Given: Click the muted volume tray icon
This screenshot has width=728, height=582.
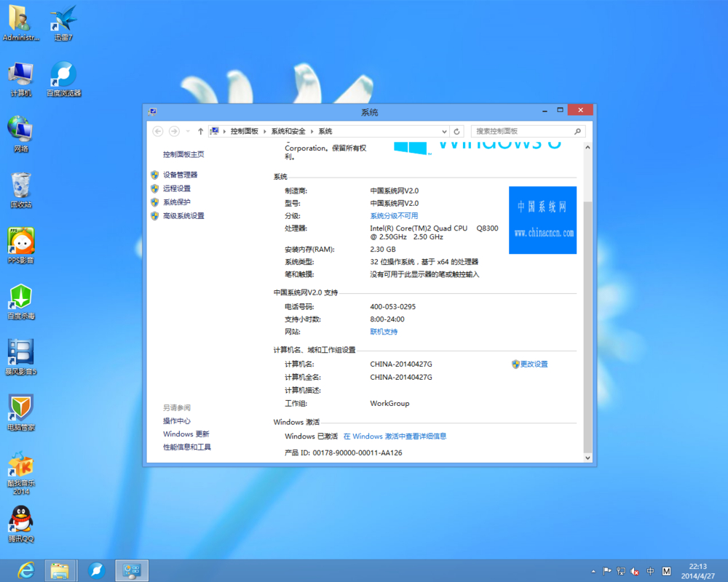Looking at the screenshot, I should 635,571.
